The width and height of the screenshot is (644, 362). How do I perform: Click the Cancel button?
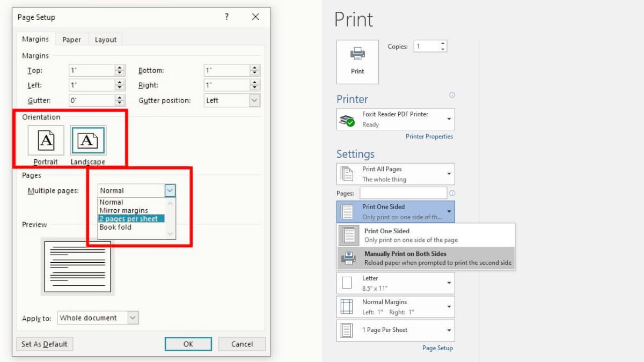tap(243, 344)
